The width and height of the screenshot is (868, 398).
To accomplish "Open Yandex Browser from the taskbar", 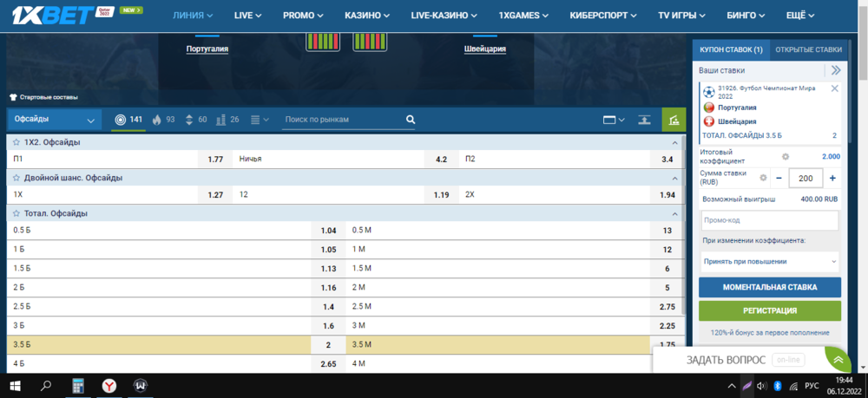I will tap(109, 385).
